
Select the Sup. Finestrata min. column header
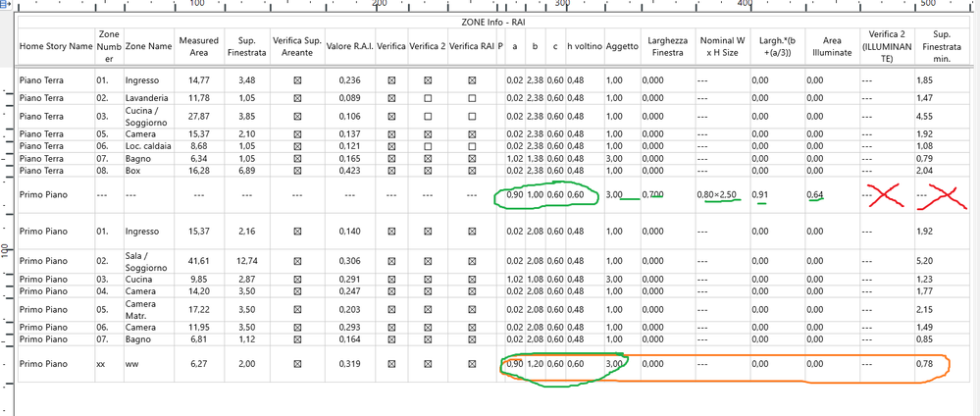pyautogui.click(x=941, y=46)
